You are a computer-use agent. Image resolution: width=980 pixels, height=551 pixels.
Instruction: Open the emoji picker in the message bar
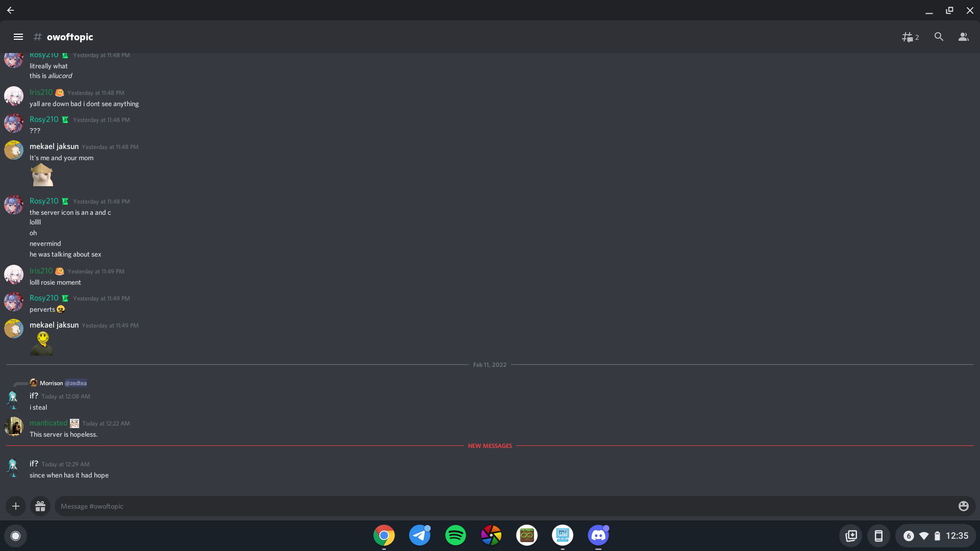coord(963,506)
